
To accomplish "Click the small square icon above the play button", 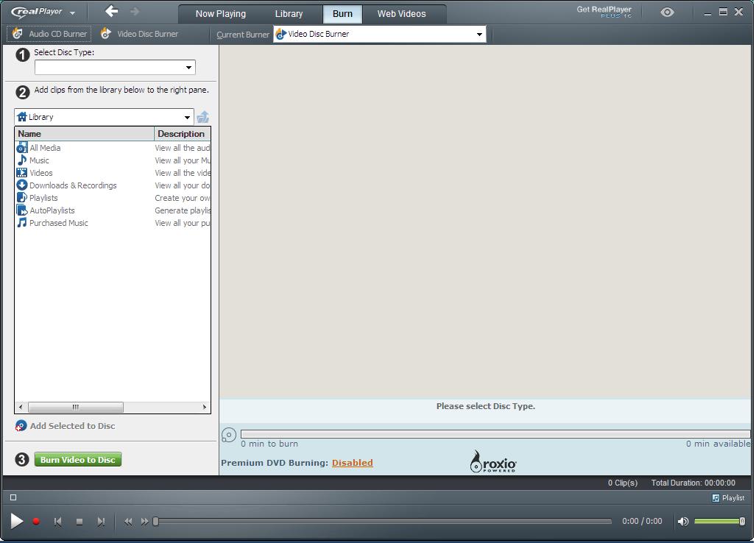I will [x=13, y=497].
